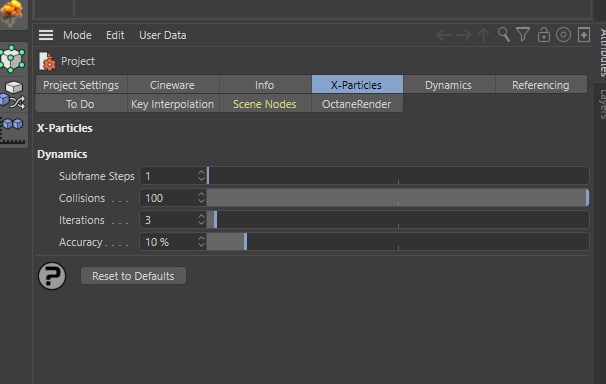This screenshot has height=384, width=606.
Task: Adjust Iterations spinner arrows
Action: [201, 220]
